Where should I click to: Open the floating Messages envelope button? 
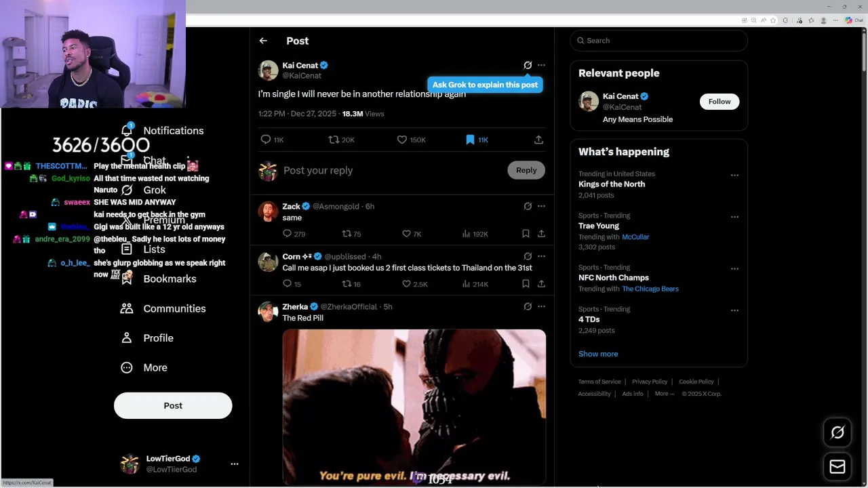pos(837,466)
